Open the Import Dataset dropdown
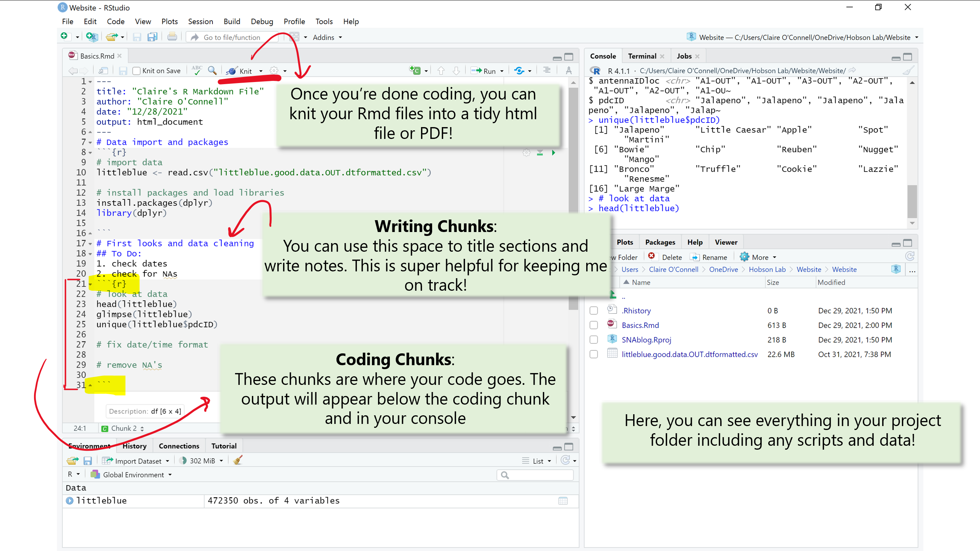980x551 pixels. [136, 460]
